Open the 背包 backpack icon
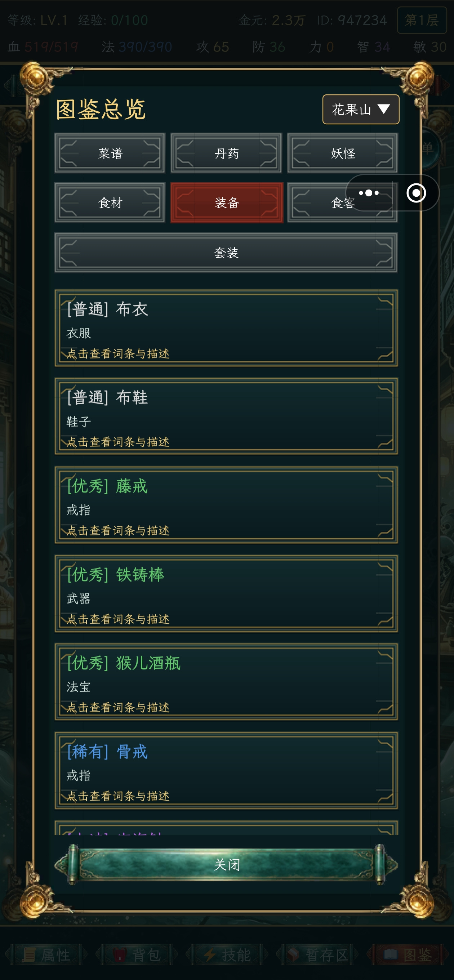Image resolution: width=454 pixels, height=980 pixels. coord(120,954)
